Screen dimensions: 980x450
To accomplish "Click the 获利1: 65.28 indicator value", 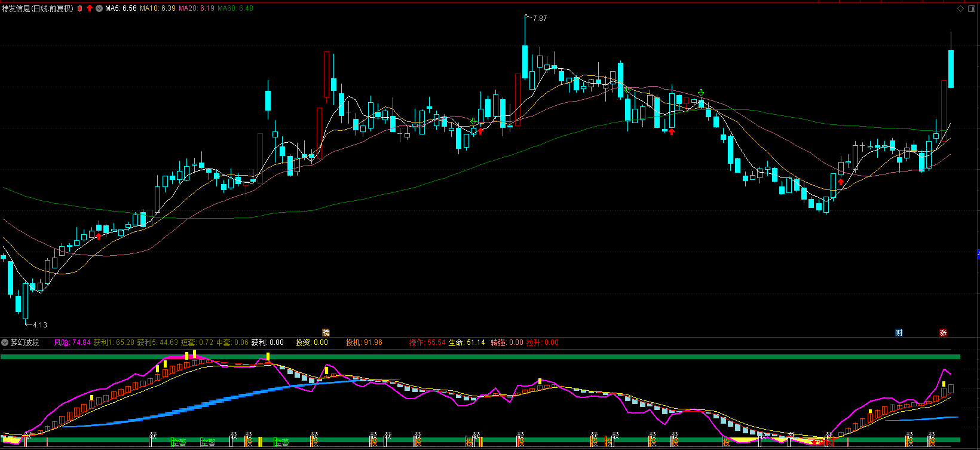I will (x=114, y=342).
